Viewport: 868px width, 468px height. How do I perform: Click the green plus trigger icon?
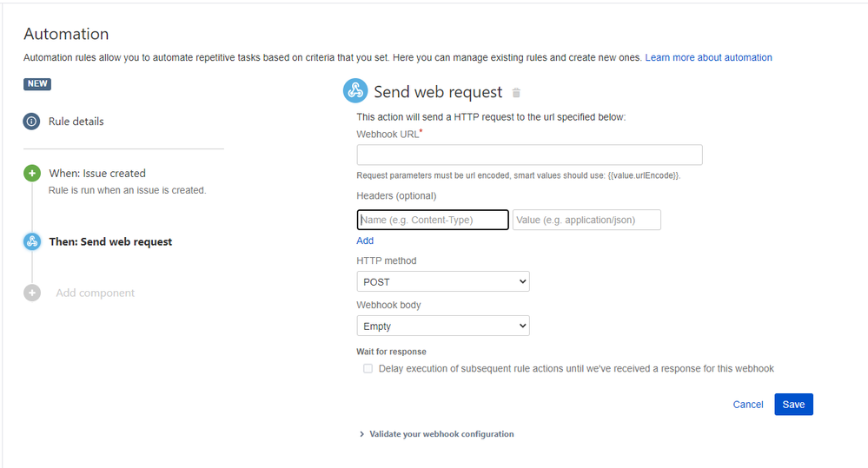31,174
